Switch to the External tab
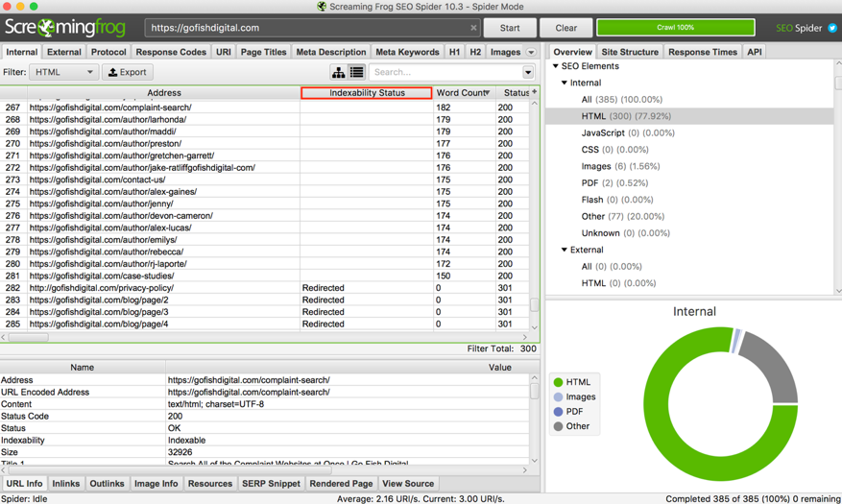The height and width of the screenshot is (504, 842). pos(64,52)
